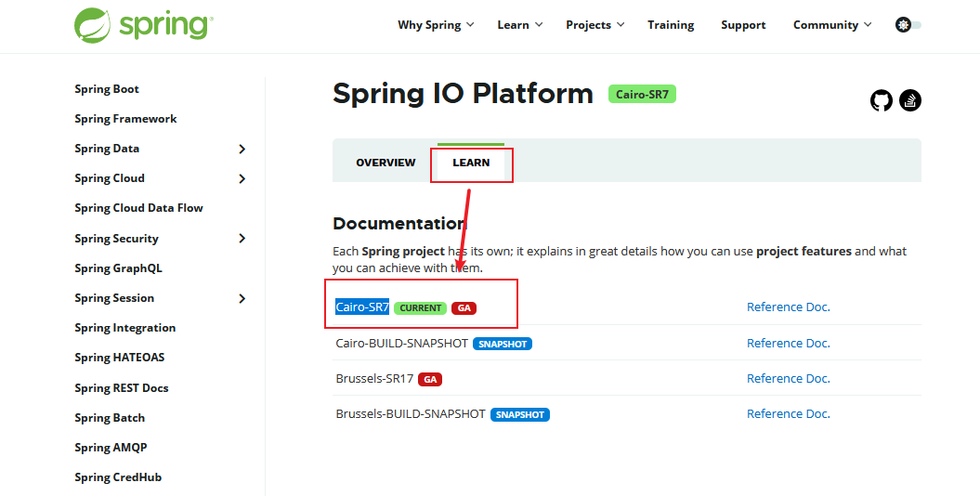Expand Spring Security submenu chevron

242,239
